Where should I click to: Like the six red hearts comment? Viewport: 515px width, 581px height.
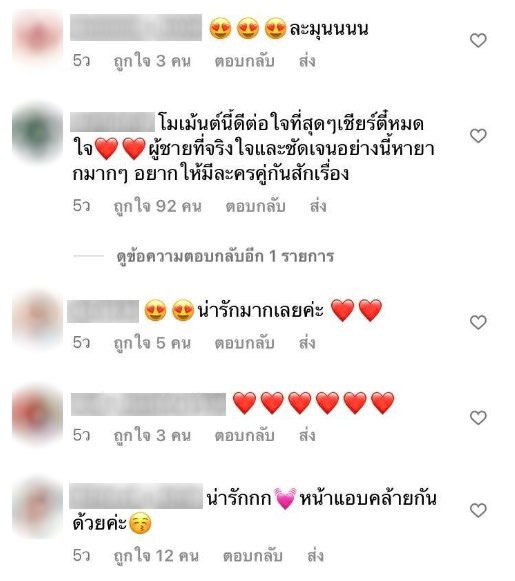(478, 418)
